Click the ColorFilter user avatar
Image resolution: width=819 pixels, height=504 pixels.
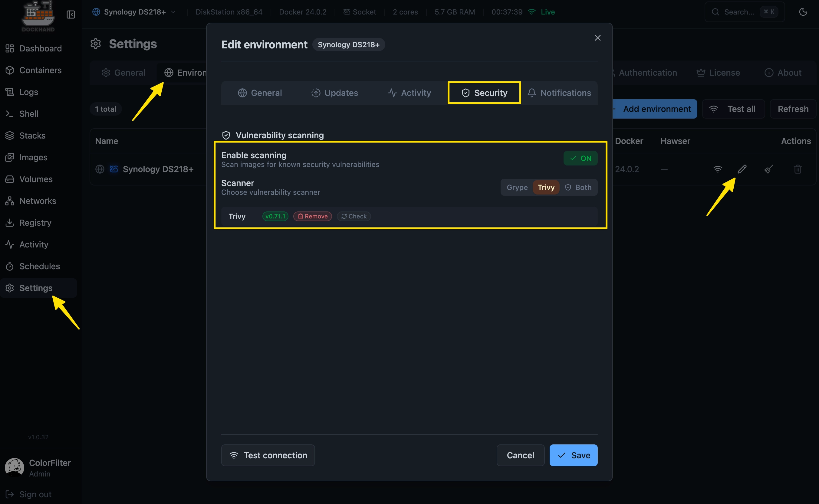[14, 467]
